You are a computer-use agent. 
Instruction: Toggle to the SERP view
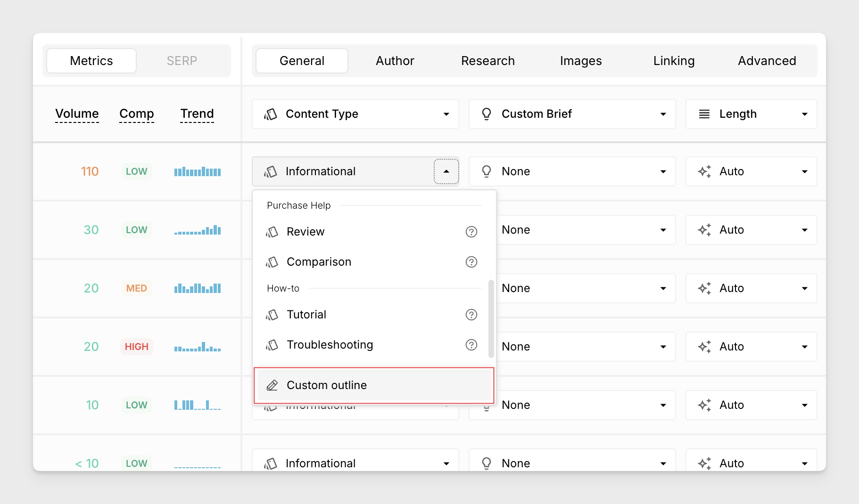[182, 61]
